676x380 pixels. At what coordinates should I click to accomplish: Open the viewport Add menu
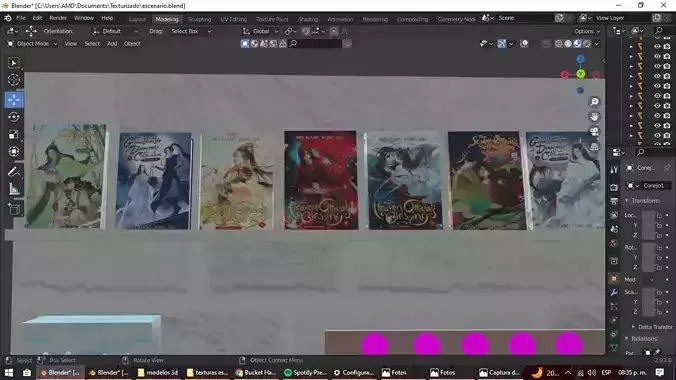point(112,44)
